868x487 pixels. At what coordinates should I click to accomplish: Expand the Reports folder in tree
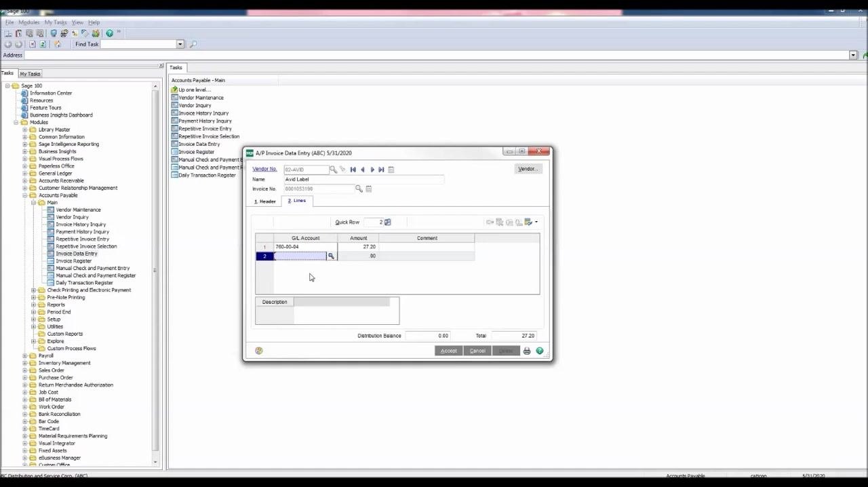pyautogui.click(x=33, y=305)
